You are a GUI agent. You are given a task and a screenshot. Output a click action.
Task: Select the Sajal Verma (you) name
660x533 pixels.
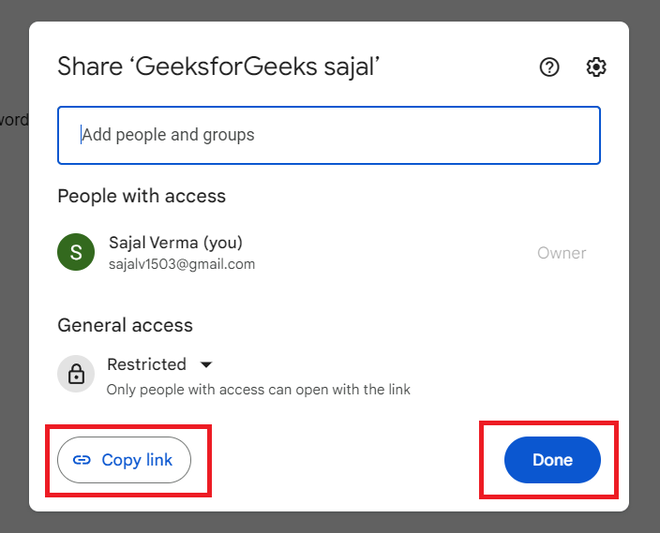coord(176,242)
